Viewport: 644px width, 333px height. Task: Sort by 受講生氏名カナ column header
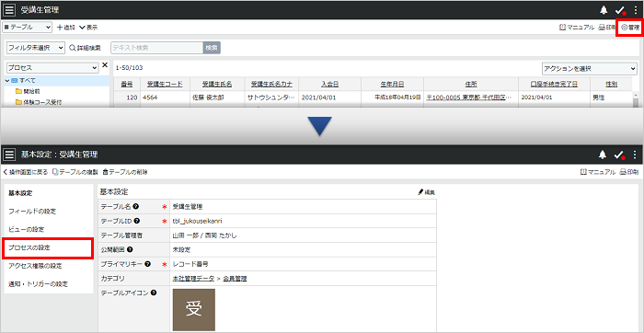pos(271,85)
